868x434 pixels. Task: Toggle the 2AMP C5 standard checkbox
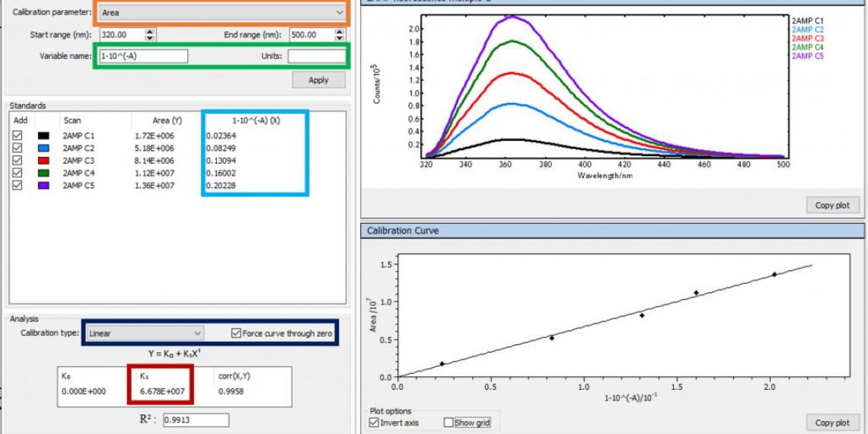[x=18, y=185]
